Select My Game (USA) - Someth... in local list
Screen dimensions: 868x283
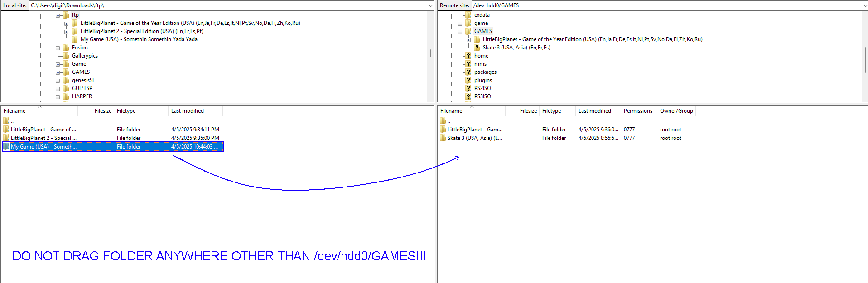pyautogui.click(x=113, y=147)
